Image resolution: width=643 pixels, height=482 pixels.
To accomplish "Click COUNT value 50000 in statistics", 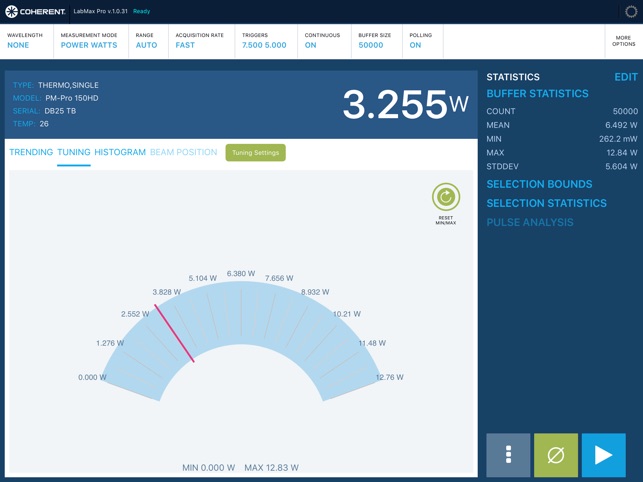I will point(625,112).
